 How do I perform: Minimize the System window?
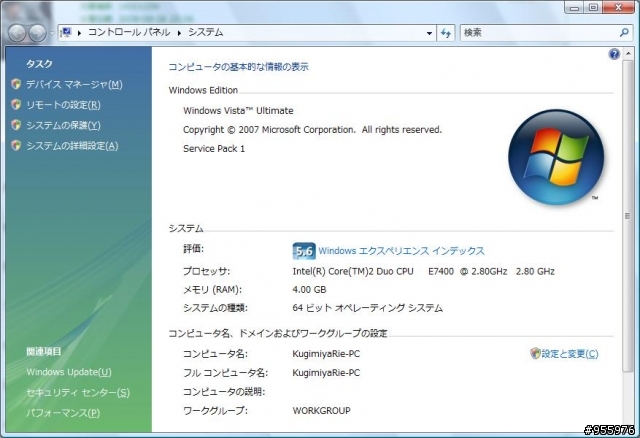click(574, 7)
